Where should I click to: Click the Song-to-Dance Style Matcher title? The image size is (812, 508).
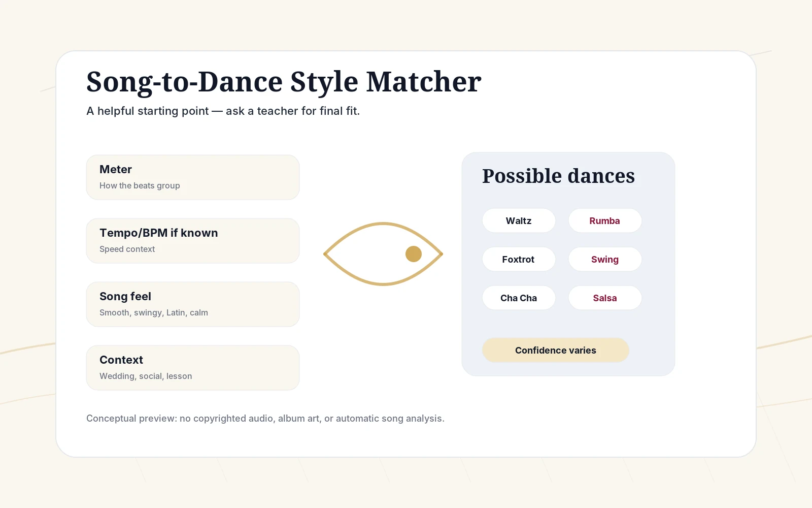(x=284, y=82)
